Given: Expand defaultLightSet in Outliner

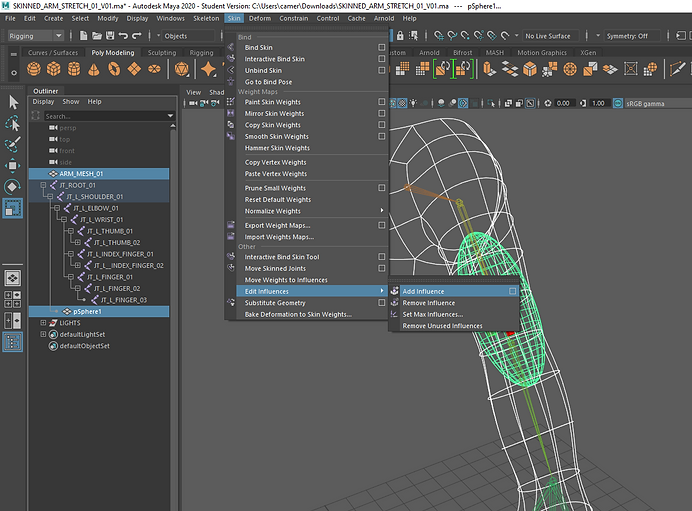Looking at the screenshot, I should tap(43, 334).
